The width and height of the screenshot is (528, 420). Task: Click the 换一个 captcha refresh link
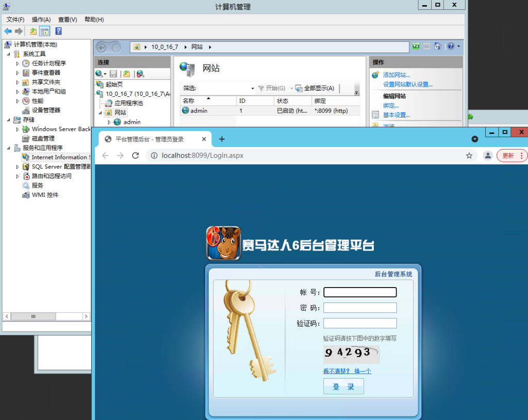[x=362, y=371]
